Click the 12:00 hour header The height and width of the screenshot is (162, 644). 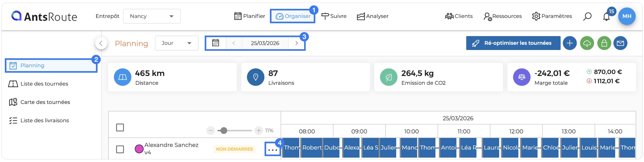pyautogui.click(x=516, y=131)
